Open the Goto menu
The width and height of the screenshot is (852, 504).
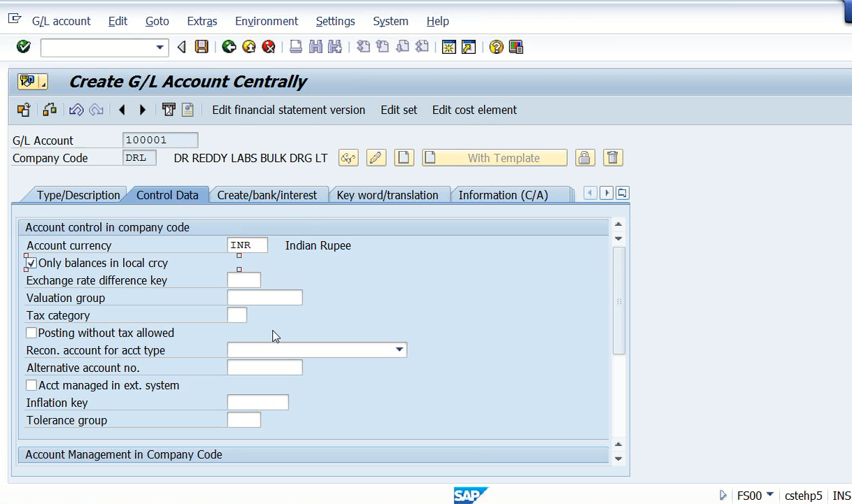pos(157,21)
